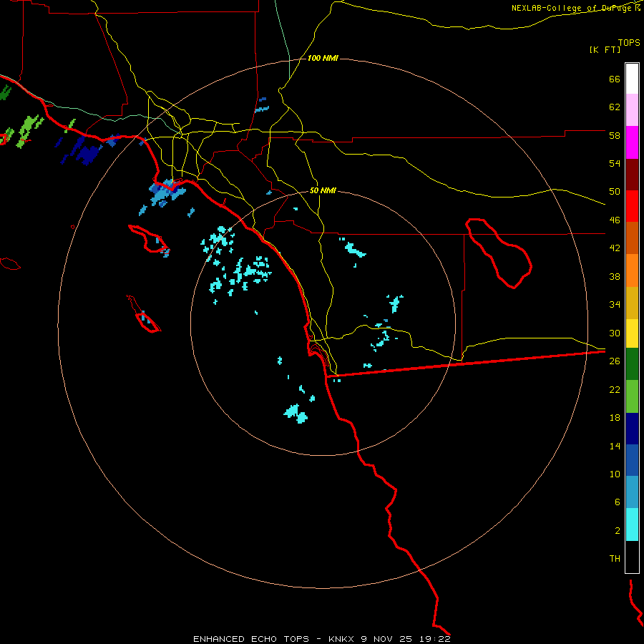Viewport: 644px width, 644px height.
Task: Click the black TH swatch of the tops scale
Action: [632, 557]
